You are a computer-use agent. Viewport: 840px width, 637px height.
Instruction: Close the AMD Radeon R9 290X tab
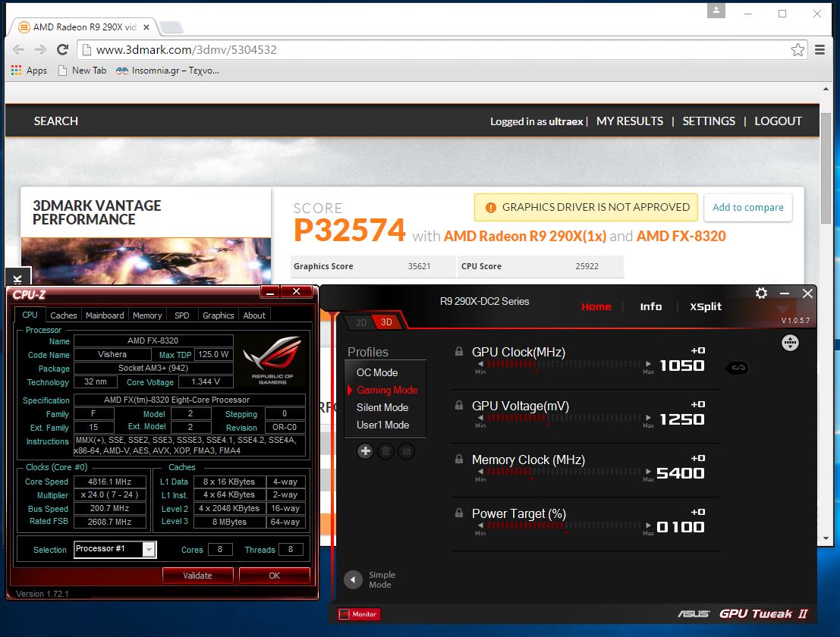pyautogui.click(x=146, y=27)
